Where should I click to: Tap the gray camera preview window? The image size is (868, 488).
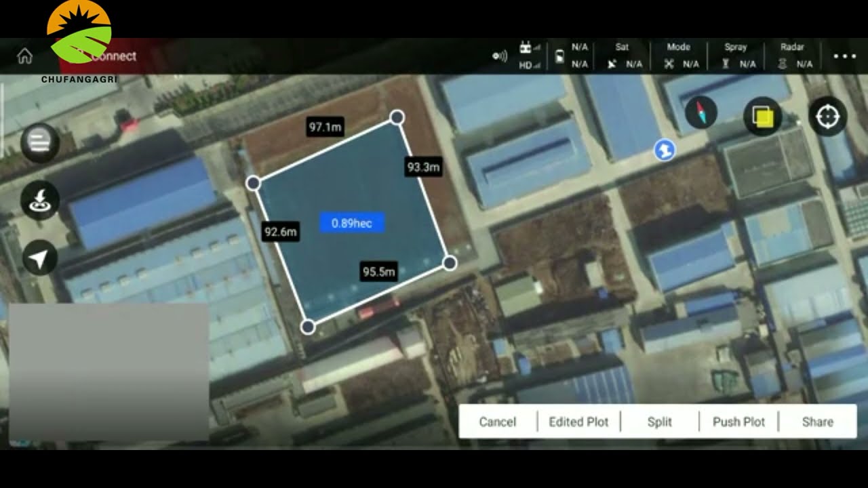click(x=108, y=371)
